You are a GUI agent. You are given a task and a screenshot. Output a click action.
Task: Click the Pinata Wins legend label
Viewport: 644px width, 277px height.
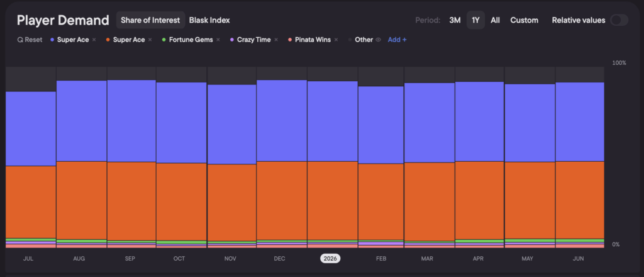313,40
